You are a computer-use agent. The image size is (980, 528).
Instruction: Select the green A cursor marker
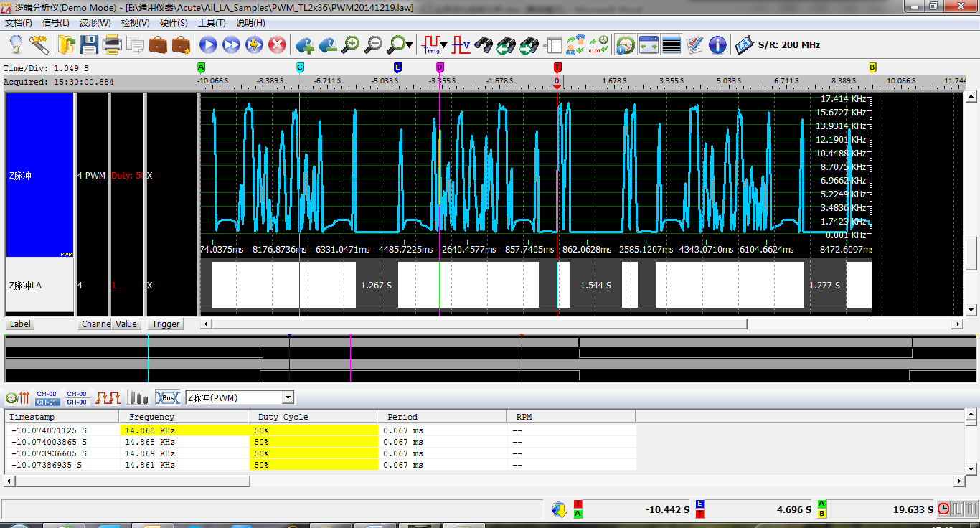(201, 67)
